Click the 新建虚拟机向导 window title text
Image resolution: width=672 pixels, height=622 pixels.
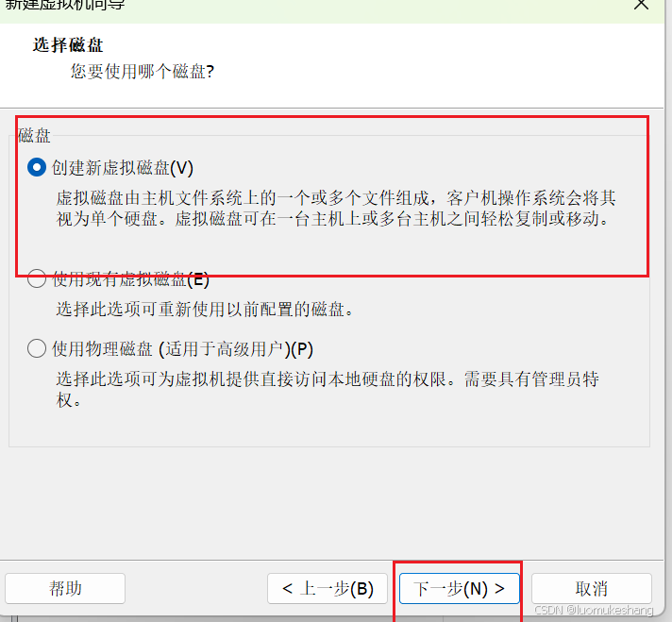click(64, 5)
